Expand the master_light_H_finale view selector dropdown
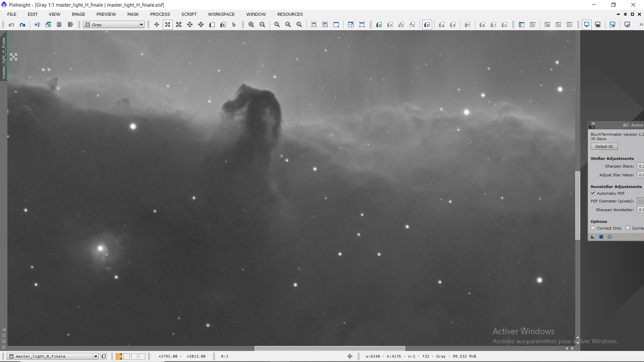Image resolution: width=644 pixels, height=362 pixels. (x=96, y=356)
